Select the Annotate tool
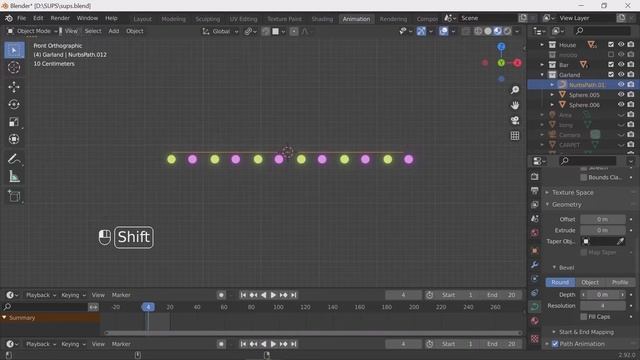640x360 pixels. click(x=14, y=159)
